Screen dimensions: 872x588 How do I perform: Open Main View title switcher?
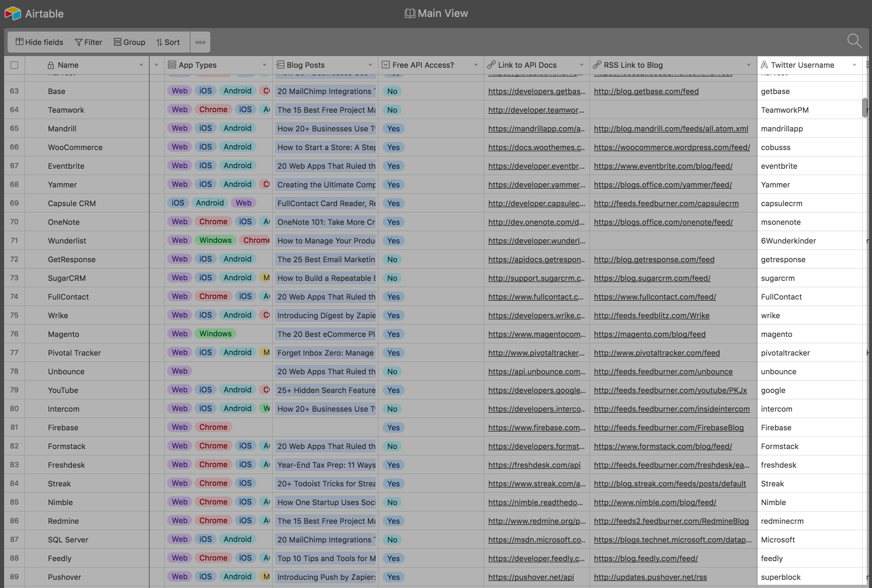(x=436, y=13)
